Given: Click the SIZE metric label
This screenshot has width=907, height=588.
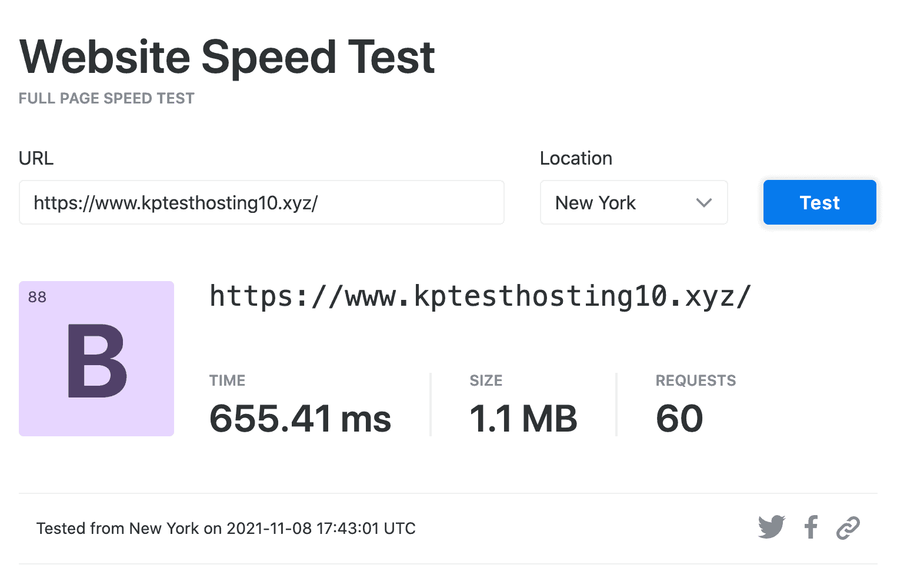Looking at the screenshot, I should point(486,380).
